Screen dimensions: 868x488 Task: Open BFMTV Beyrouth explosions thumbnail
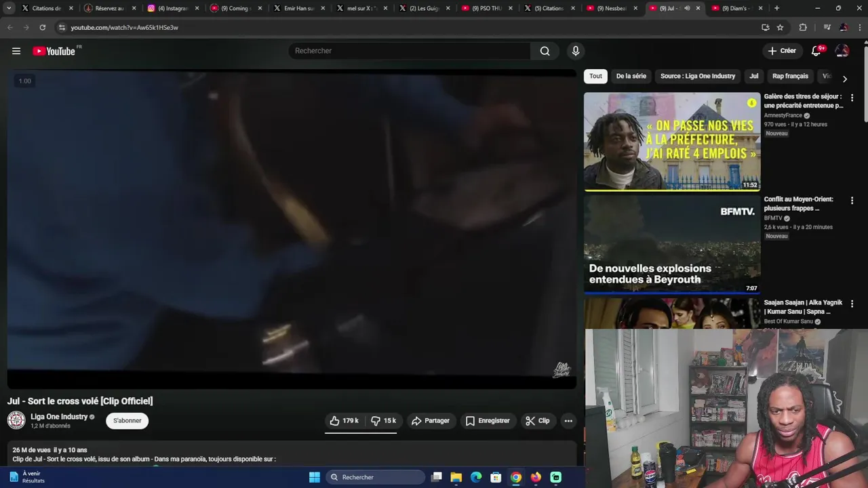click(x=672, y=245)
